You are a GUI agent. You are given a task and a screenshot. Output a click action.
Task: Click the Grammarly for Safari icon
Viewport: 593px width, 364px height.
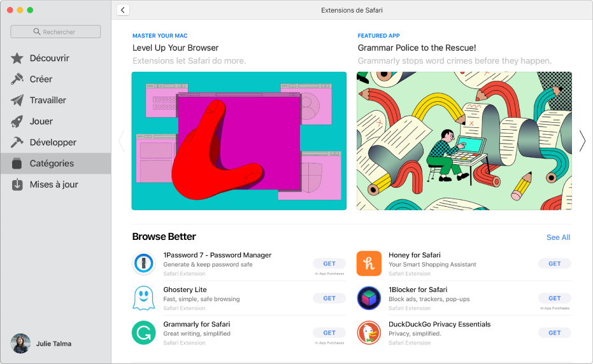coord(144,333)
